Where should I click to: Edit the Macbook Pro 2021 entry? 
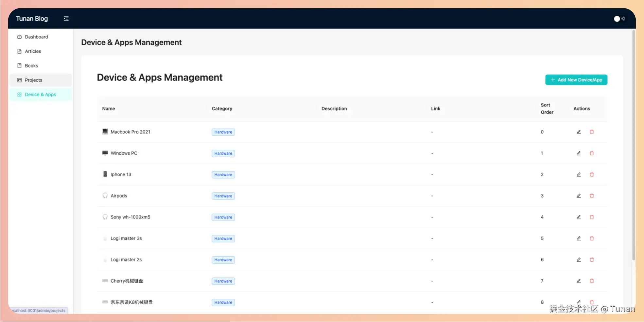579,132
